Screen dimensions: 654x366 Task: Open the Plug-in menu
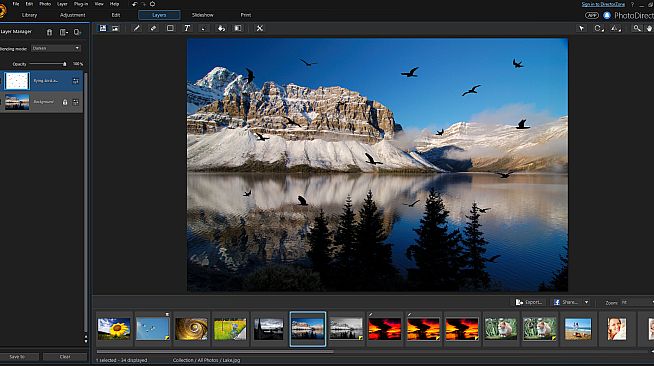[81, 4]
